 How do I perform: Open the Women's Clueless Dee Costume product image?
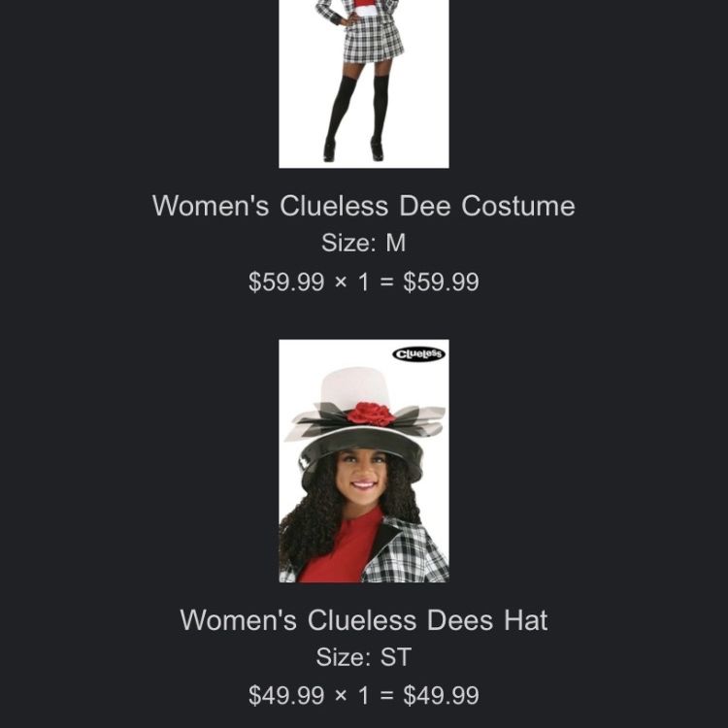click(364, 83)
